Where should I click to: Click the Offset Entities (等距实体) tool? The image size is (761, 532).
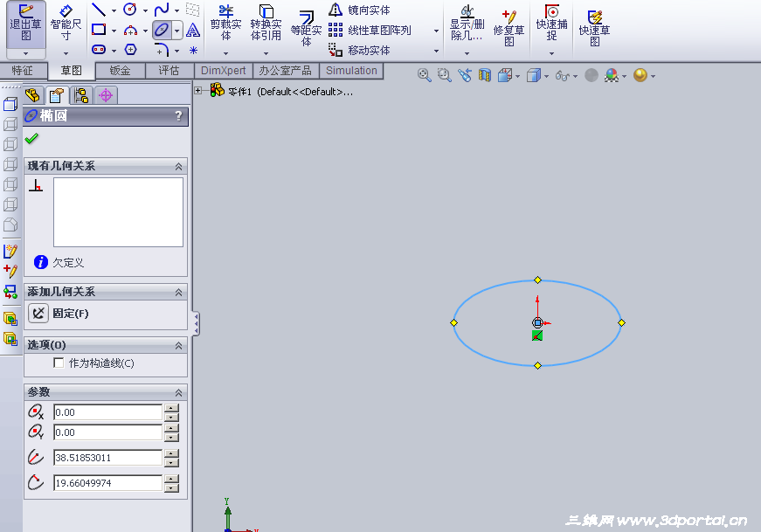click(306, 29)
